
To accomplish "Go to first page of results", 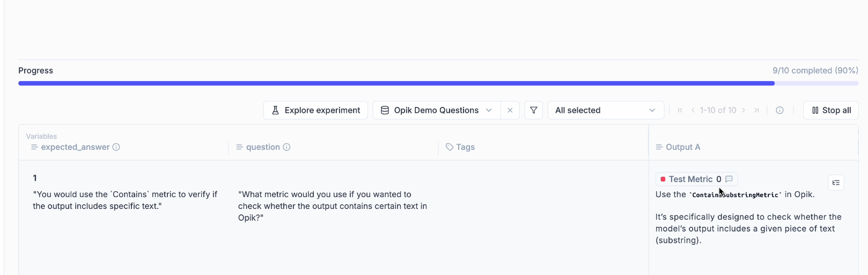I will 680,110.
